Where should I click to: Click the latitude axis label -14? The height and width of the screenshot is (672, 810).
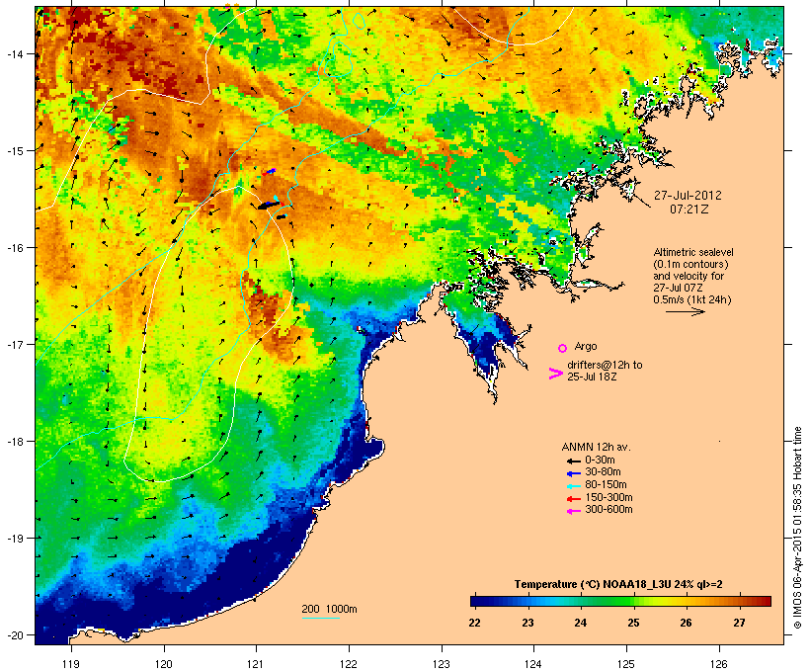click(15, 53)
